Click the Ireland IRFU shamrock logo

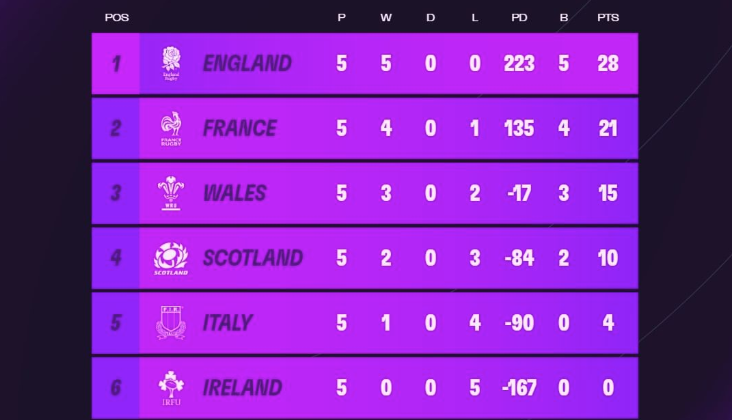(x=171, y=388)
